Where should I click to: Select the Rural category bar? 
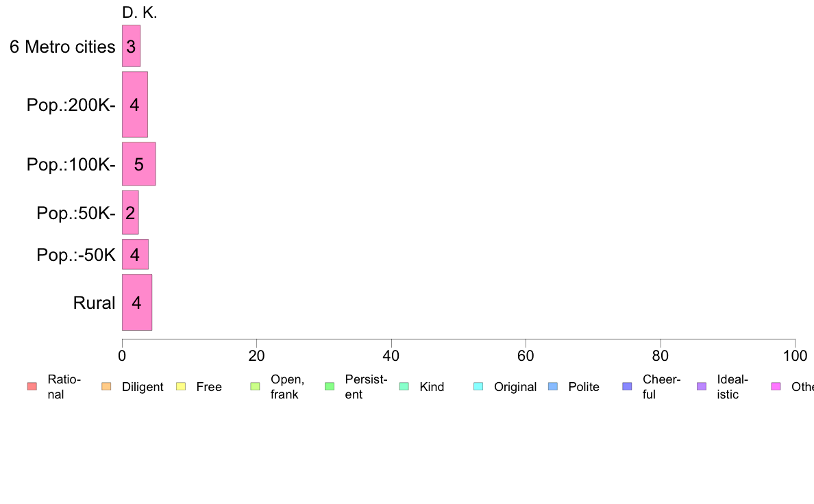[136, 303]
